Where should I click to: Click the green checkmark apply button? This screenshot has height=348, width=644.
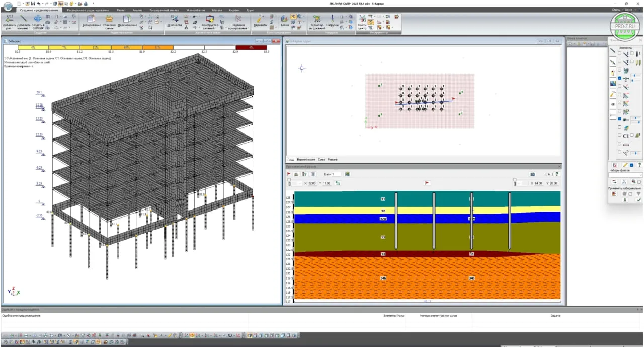coord(638,200)
